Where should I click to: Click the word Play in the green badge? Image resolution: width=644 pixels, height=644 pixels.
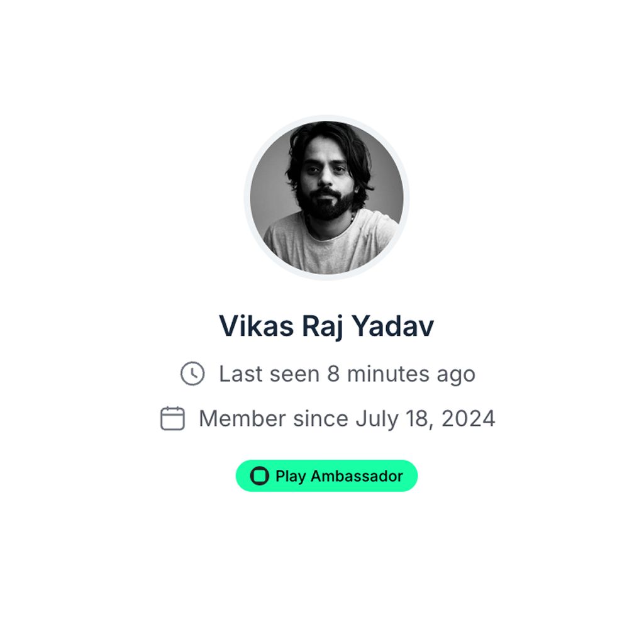(291, 477)
